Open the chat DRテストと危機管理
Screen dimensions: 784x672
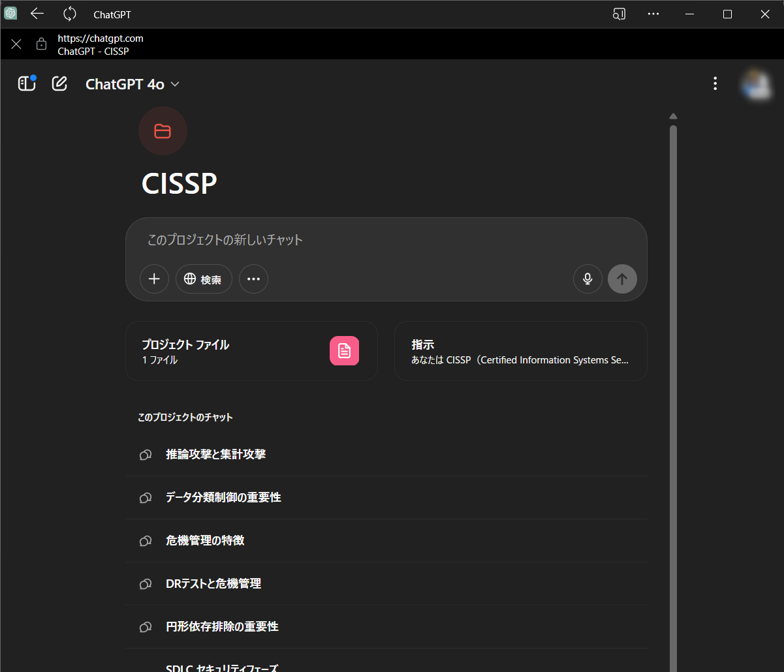pos(386,584)
